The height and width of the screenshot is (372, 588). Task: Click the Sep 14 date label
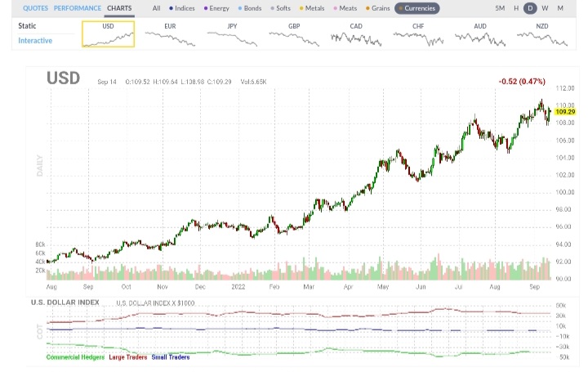(x=107, y=82)
